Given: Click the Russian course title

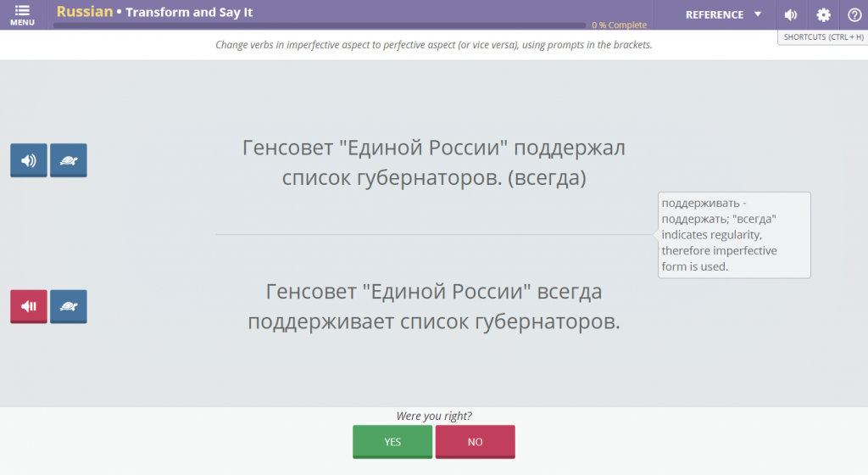Looking at the screenshot, I should point(84,12).
